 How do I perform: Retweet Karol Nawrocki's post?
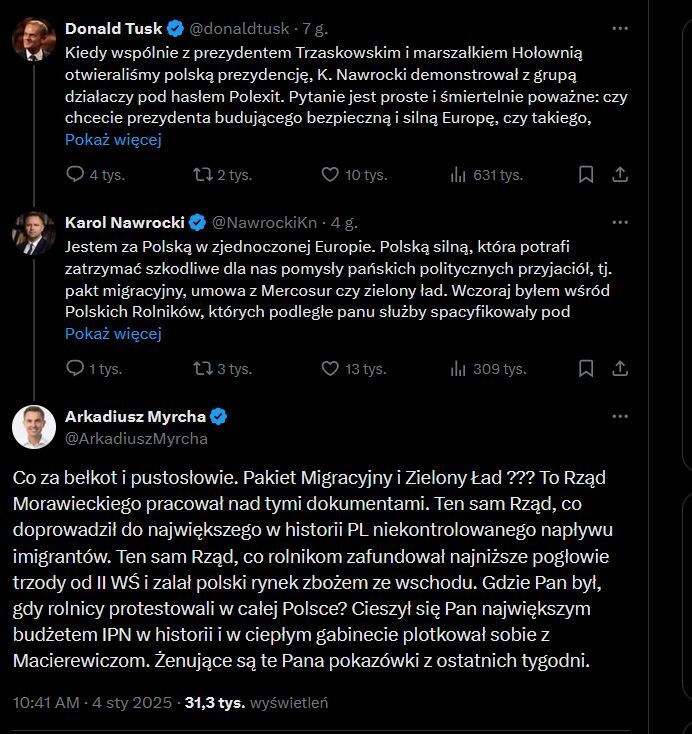click(204, 368)
